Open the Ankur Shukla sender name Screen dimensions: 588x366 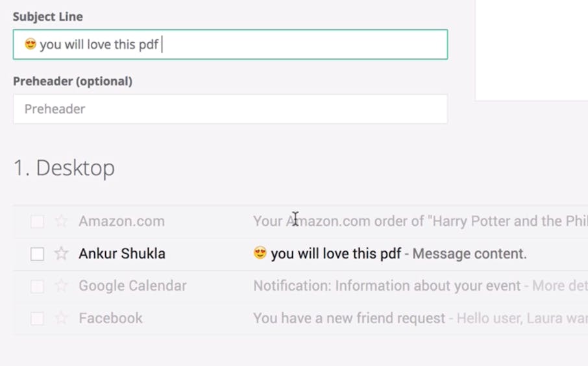click(x=122, y=254)
